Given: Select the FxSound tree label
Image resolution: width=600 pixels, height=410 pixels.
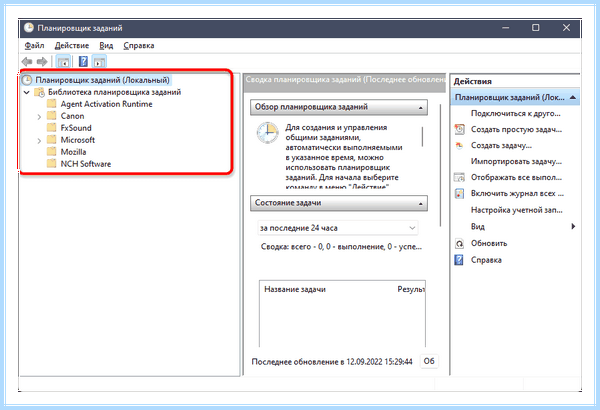Looking at the screenshot, I should click(x=76, y=128).
